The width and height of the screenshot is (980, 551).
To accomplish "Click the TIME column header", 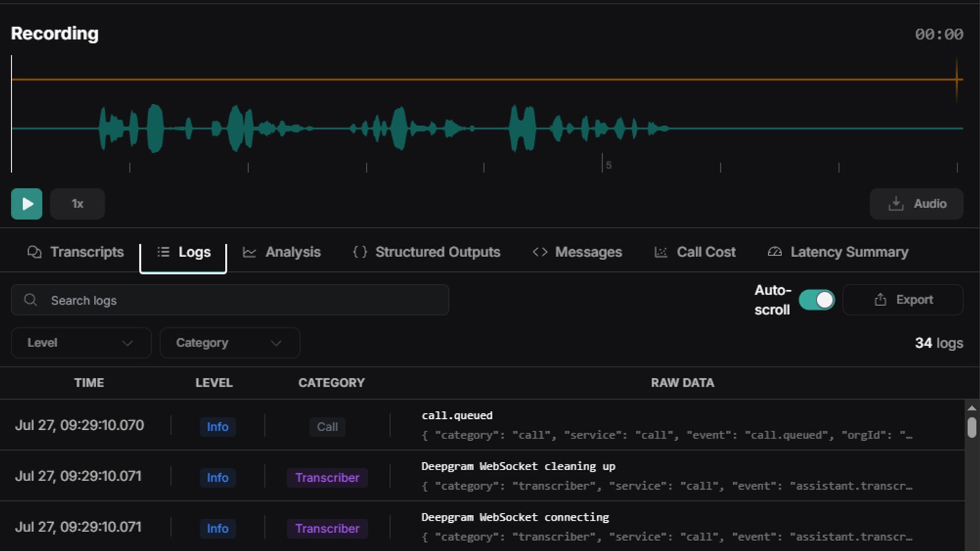I will [x=89, y=383].
